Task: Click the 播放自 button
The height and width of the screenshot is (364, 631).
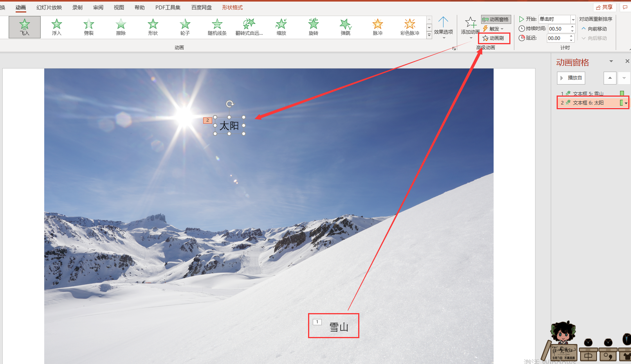Action: click(x=571, y=78)
